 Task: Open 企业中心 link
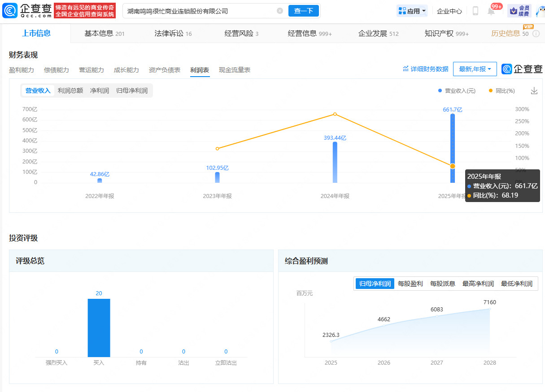(x=449, y=11)
